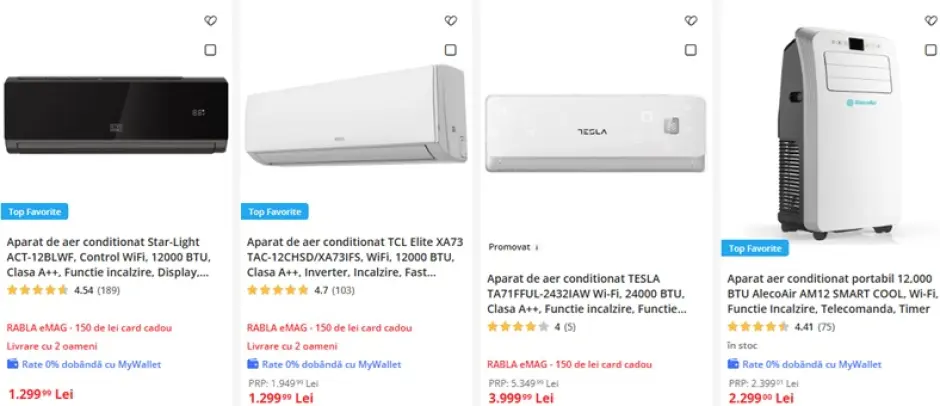Favorite the TCL Elite XA73 product
Screen dimensions: 940x406
point(451,20)
